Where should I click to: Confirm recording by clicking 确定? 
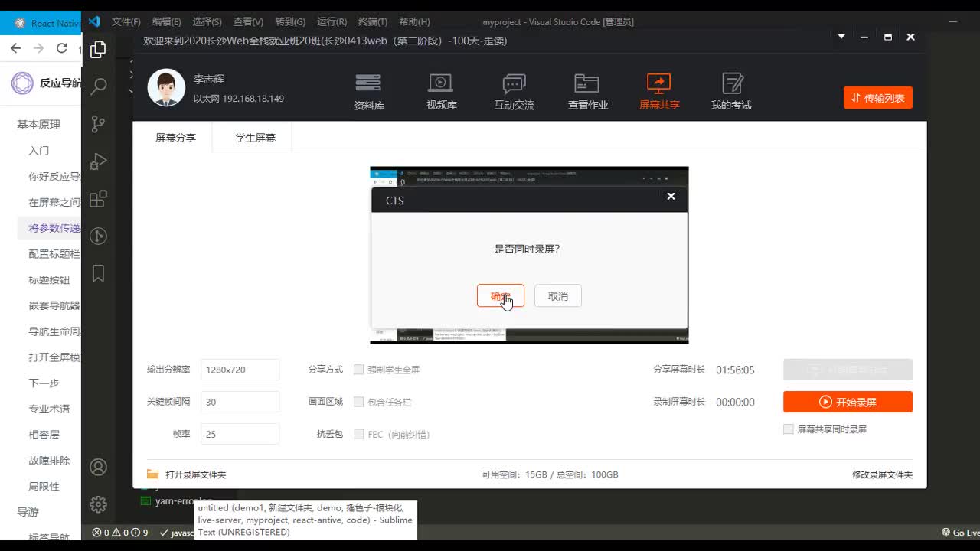pyautogui.click(x=500, y=295)
